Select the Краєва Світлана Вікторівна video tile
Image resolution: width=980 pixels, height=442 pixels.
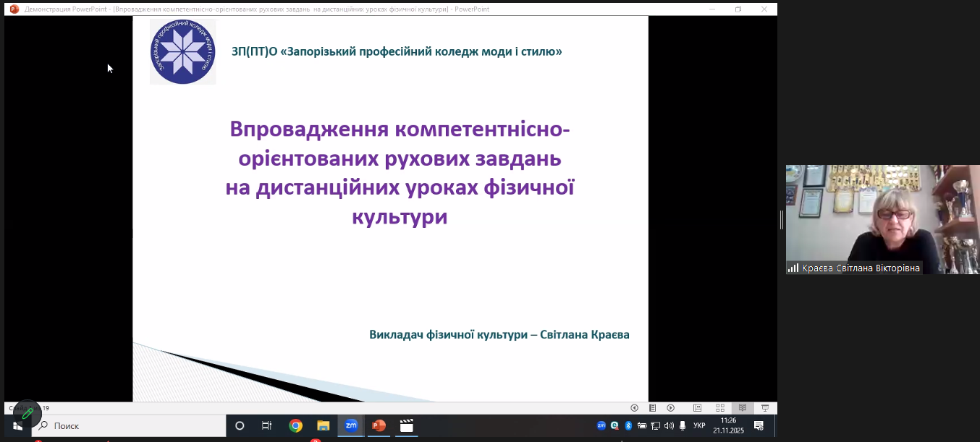(x=882, y=219)
